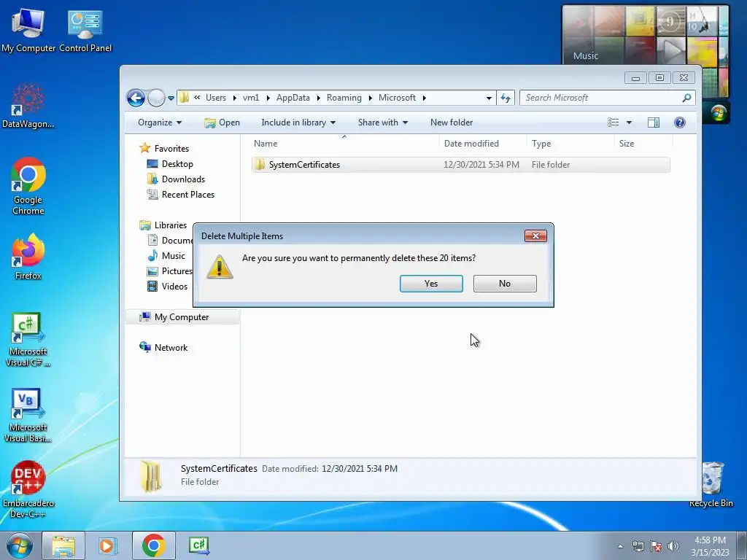Select Control Panel desktop icon
Screen dimensions: 747x560
[x=85, y=31]
